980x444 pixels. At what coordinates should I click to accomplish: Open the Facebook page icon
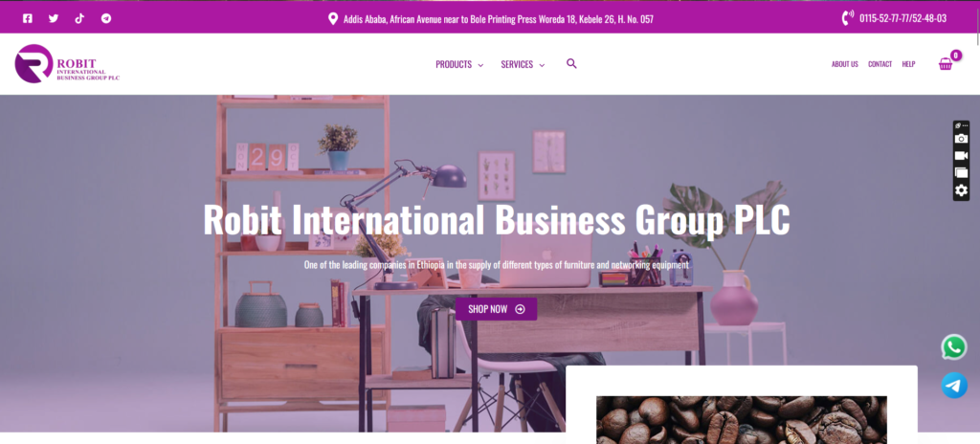click(28, 19)
